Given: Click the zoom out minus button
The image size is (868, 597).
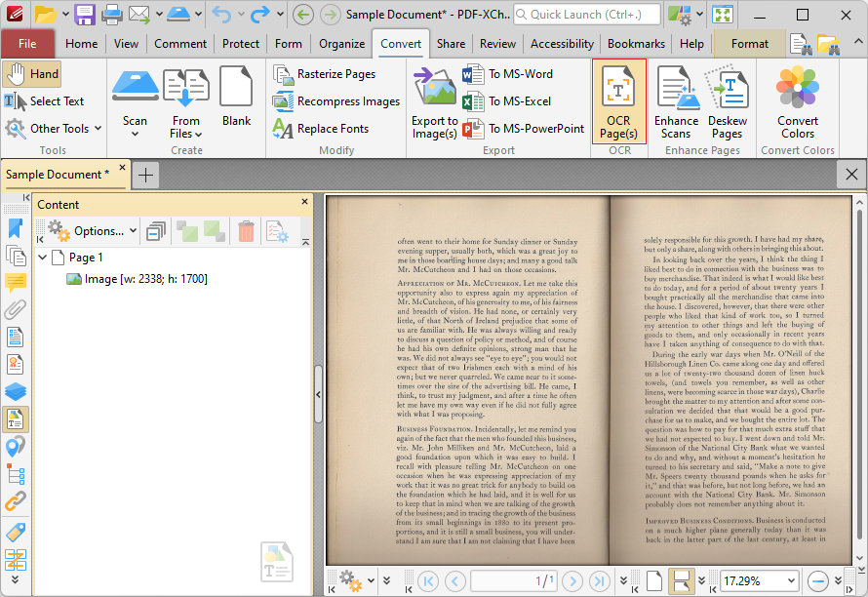Looking at the screenshot, I should (817, 581).
